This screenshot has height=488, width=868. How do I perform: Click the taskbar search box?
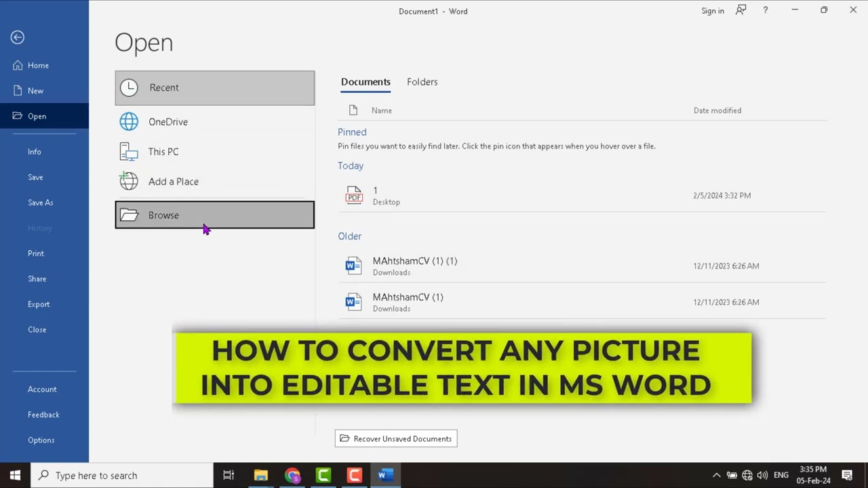[x=122, y=475]
